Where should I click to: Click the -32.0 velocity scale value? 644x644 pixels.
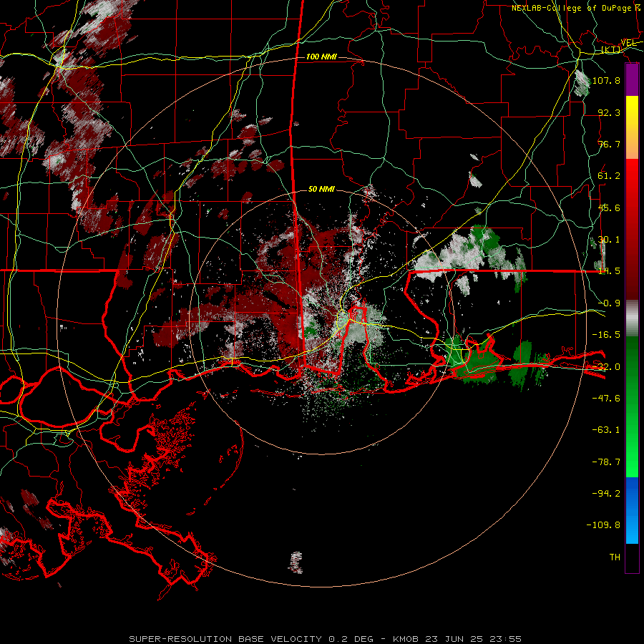[606, 367]
